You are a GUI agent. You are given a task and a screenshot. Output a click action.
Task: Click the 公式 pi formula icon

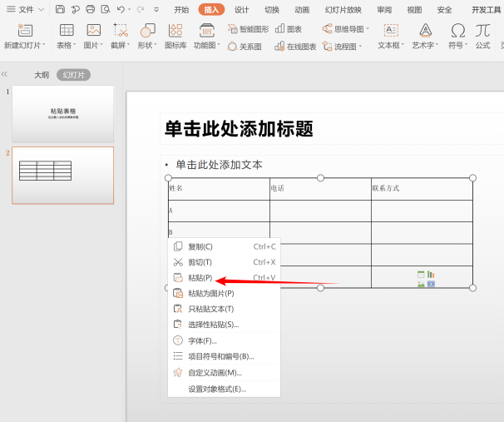[x=482, y=30]
